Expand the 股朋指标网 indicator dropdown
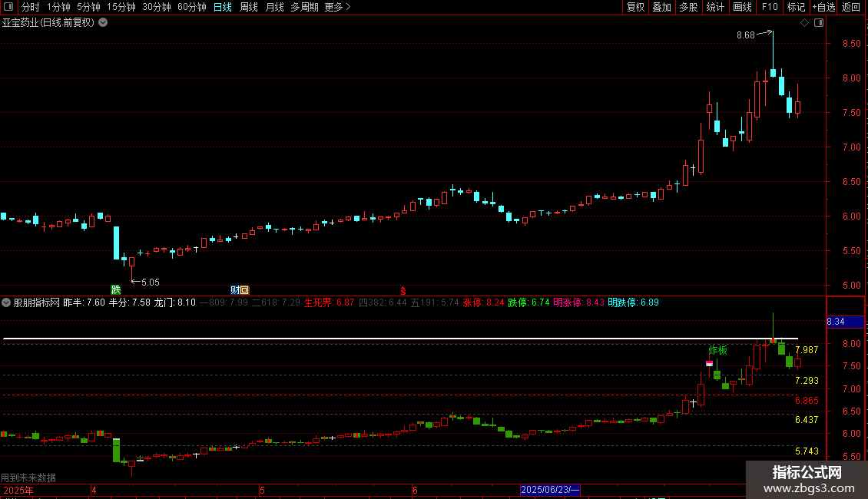The height and width of the screenshot is (499, 868). 6,302
